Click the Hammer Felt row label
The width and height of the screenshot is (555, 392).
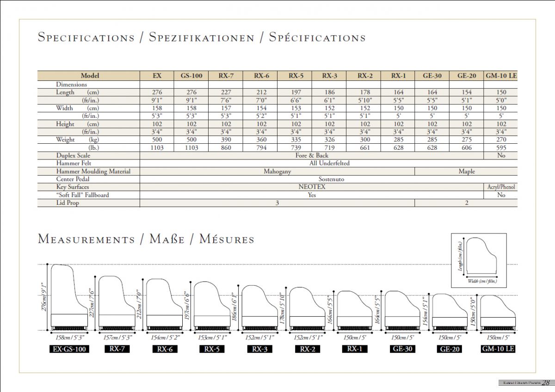(x=74, y=163)
